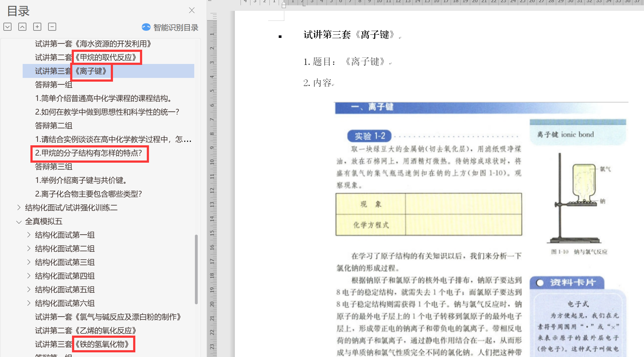The width and height of the screenshot is (644, 357).
Task: Expand 结构化面试第四组 tree node
Action: click(29, 276)
